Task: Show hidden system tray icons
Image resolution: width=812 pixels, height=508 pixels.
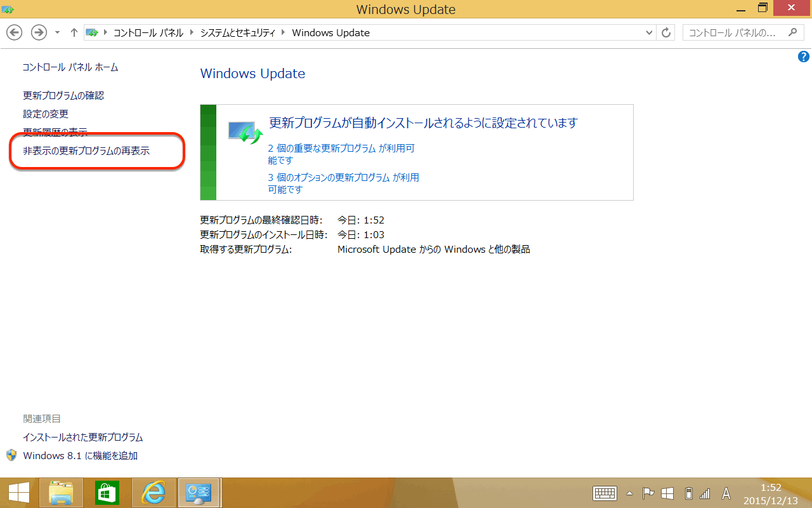Action: pos(629,493)
